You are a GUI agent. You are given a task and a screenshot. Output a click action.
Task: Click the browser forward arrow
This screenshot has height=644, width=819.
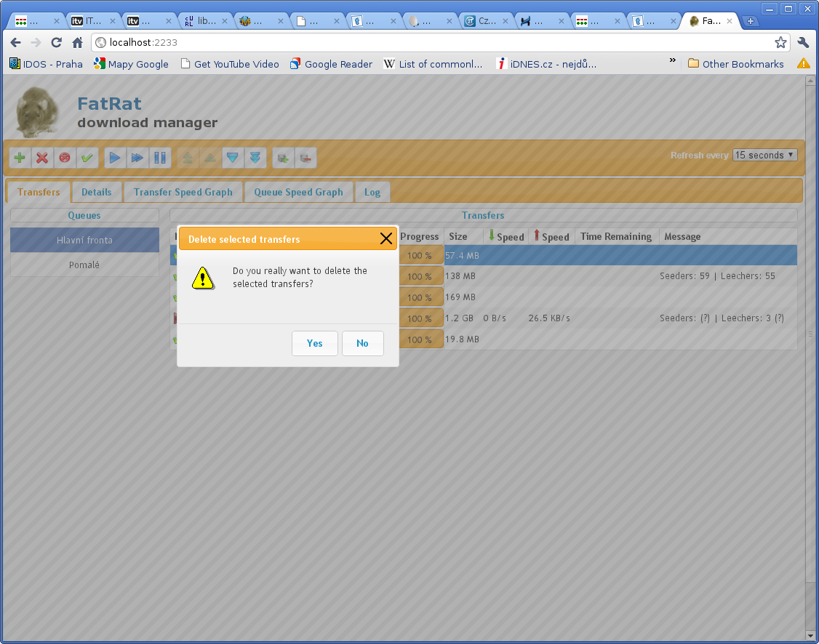[36, 43]
